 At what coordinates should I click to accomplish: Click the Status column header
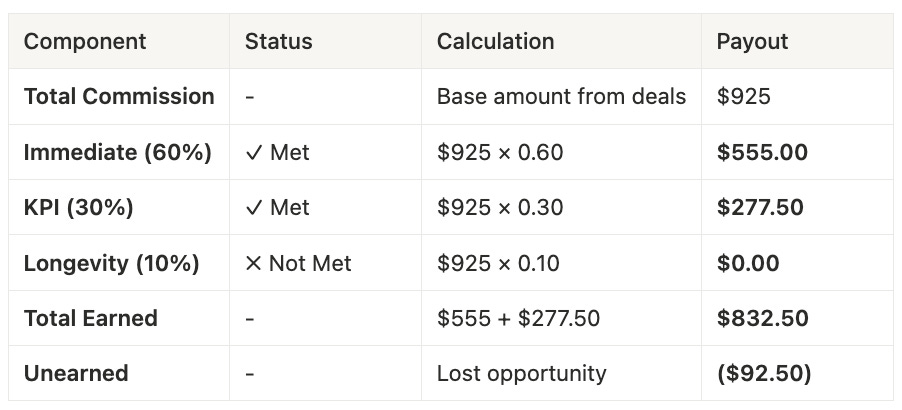coord(279,42)
